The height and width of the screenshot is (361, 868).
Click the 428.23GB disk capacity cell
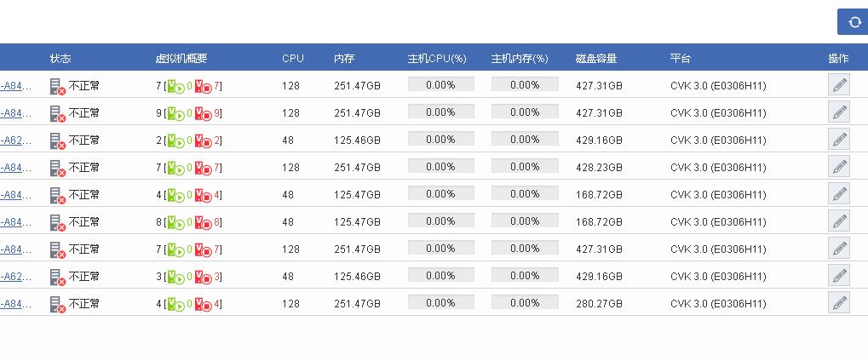[599, 167]
